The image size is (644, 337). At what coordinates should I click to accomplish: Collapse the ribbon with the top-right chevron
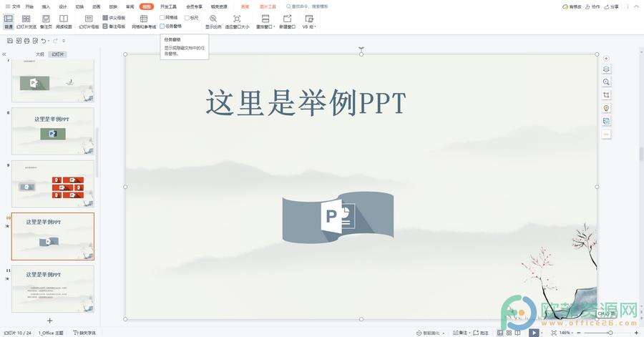tap(636, 6)
